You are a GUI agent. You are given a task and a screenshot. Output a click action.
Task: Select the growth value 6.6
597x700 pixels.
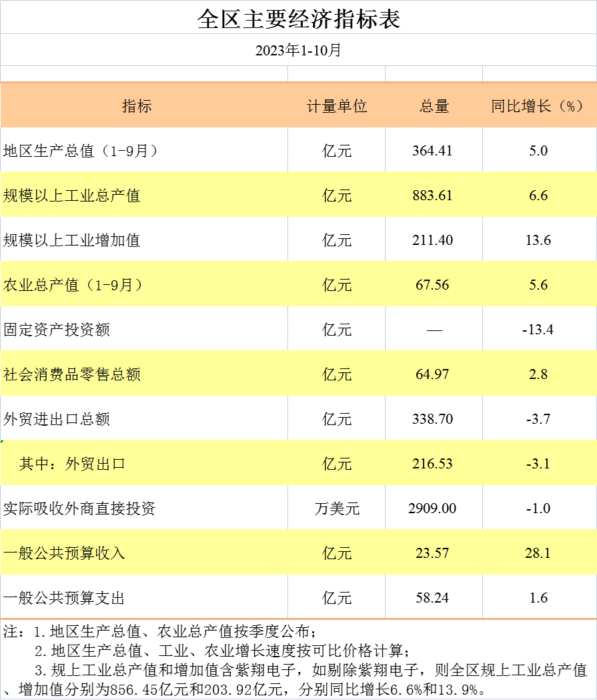click(x=538, y=196)
